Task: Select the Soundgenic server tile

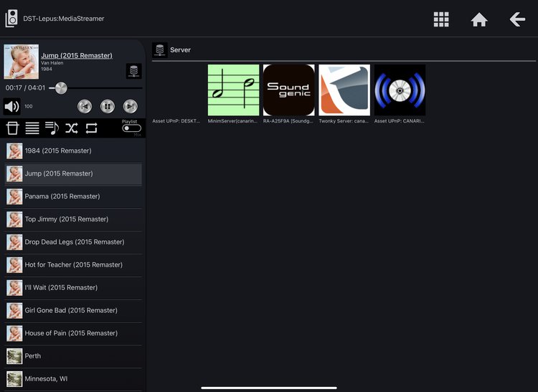Action: [x=288, y=90]
